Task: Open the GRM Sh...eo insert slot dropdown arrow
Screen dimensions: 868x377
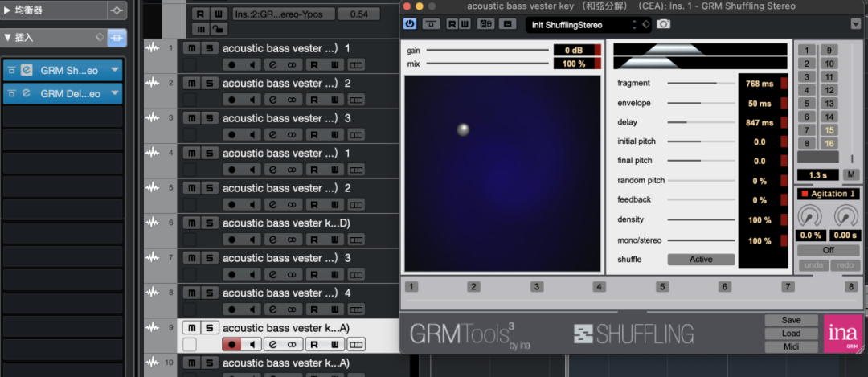Action: click(x=115, y=70)
